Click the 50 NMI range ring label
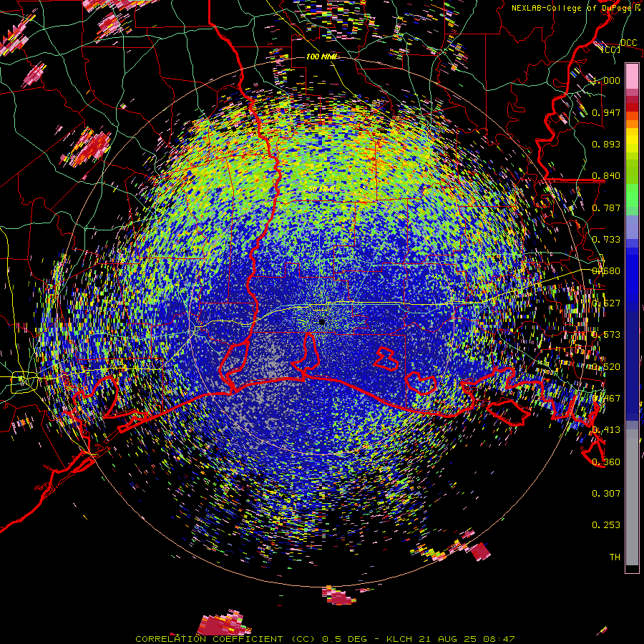This screenshot has width=644, height=644. pos(321,190)
